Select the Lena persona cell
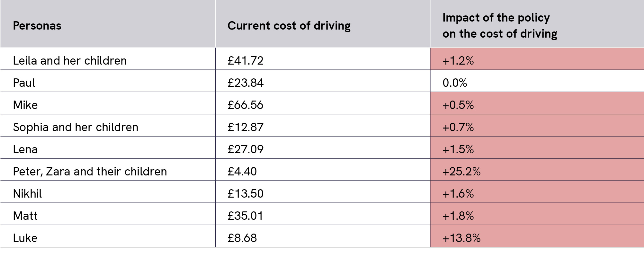The height and width of the screenshot is (258, 644). coord(25,149)
